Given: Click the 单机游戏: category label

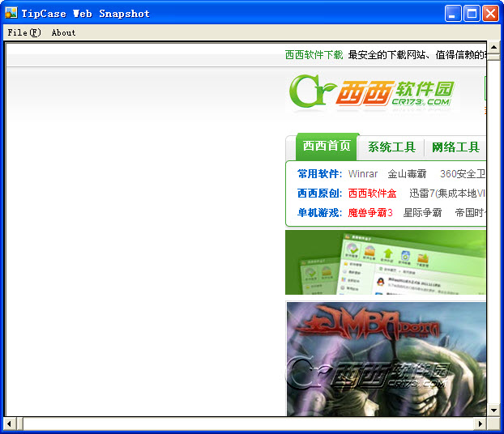Looking at the screenshot, I should (319, 212).
